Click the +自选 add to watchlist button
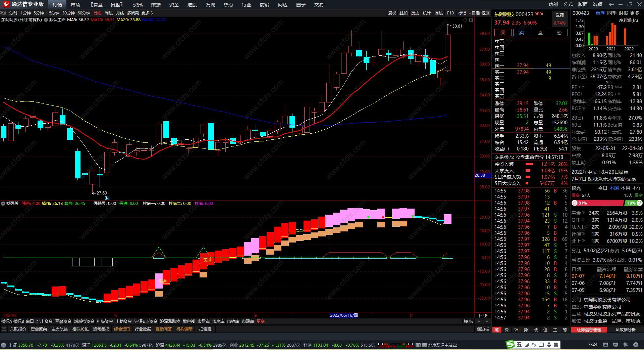The height and width of the screenshot is (350, 644). tap(474, 13)
